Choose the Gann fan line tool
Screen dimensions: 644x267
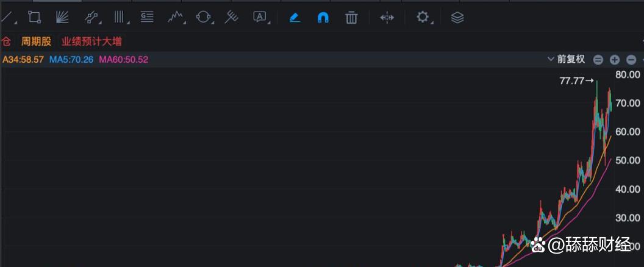[x=62, y=17]
